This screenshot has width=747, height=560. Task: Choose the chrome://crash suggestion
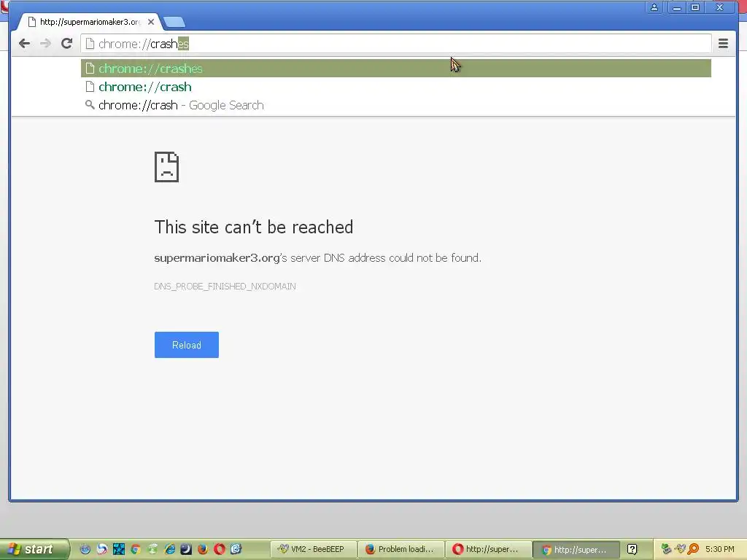pos(396,87)
